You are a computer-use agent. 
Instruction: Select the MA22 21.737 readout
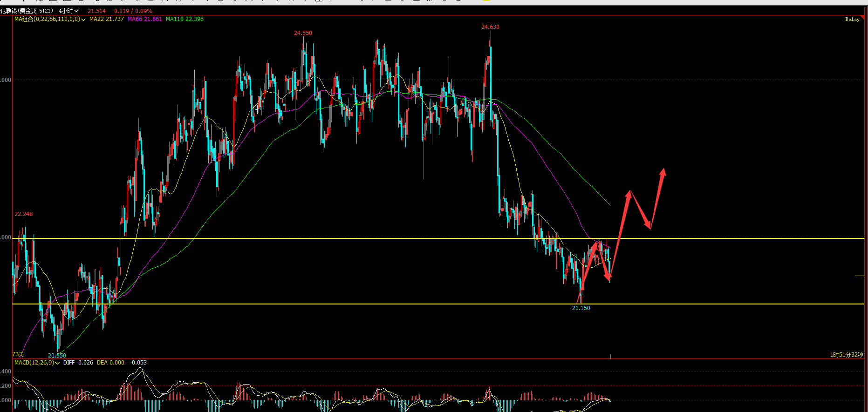pos(107,19)
